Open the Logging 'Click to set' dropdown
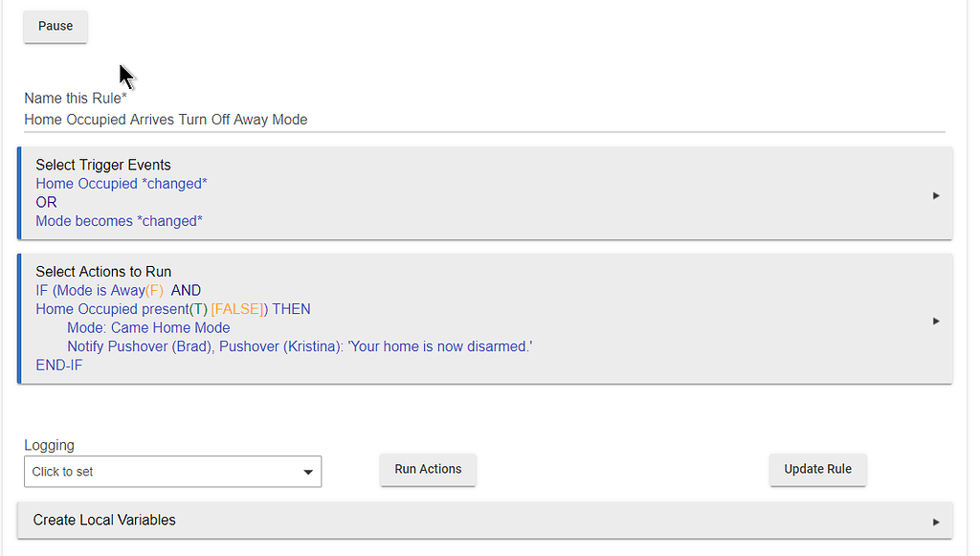The height and width of the screenshot is (556, 980). click(x=163, y=472)
